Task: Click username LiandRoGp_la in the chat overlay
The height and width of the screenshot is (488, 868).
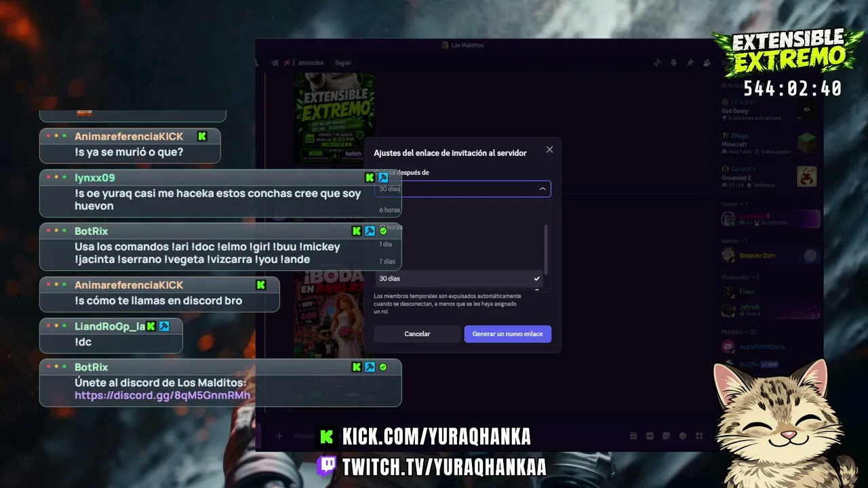Action: pos(110,327)
